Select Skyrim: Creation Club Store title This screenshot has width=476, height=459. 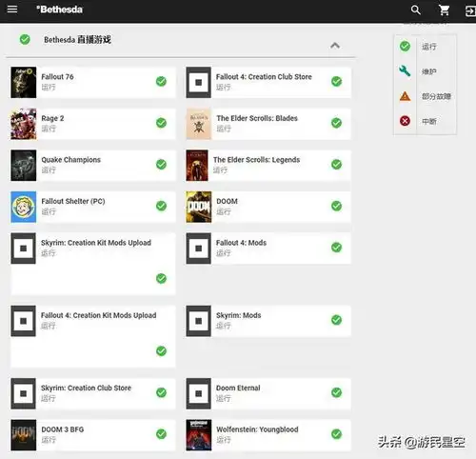point(86,388)
